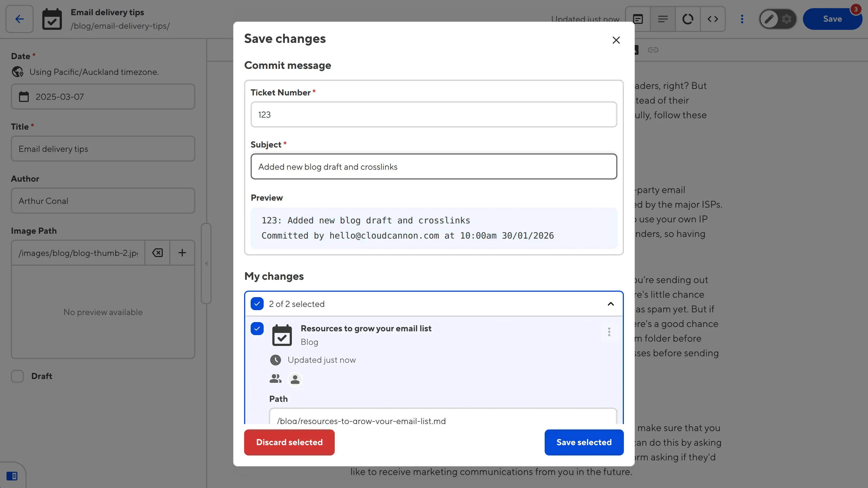Viewport: 868px width, 488px height.
Task: Click the calendar icon beside the date field
Action: [x=24, y=97]
